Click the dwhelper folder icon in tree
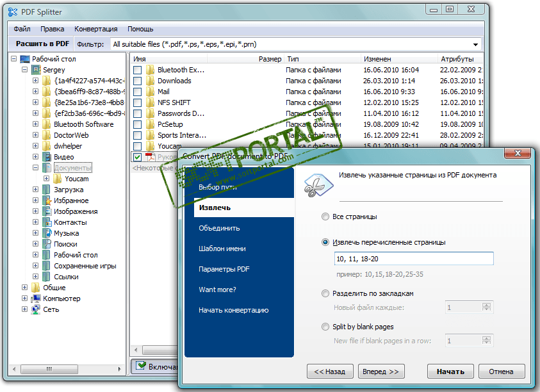Image resolution: width=540 pixels, height=392 pixels. [x=47, y=146]
